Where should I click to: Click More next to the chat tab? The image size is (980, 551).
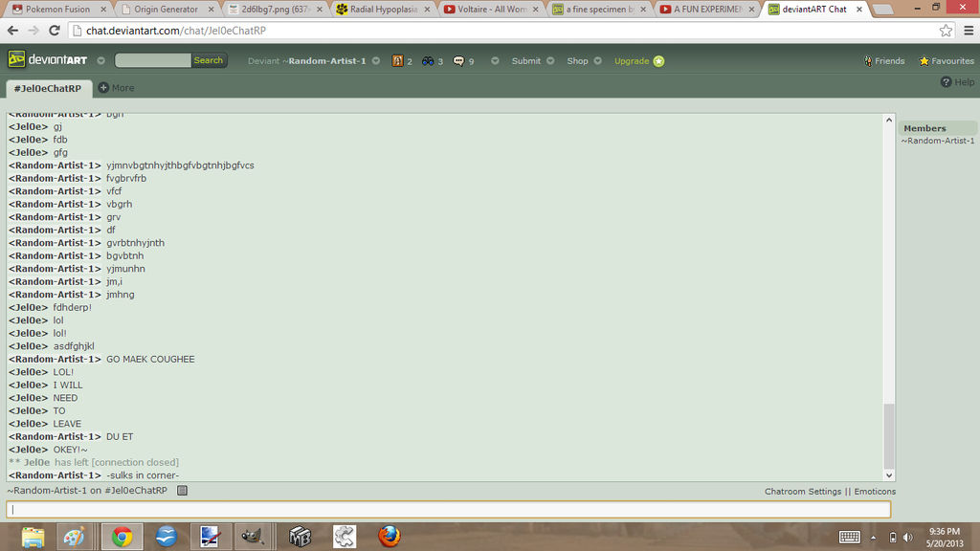point(122,87)
